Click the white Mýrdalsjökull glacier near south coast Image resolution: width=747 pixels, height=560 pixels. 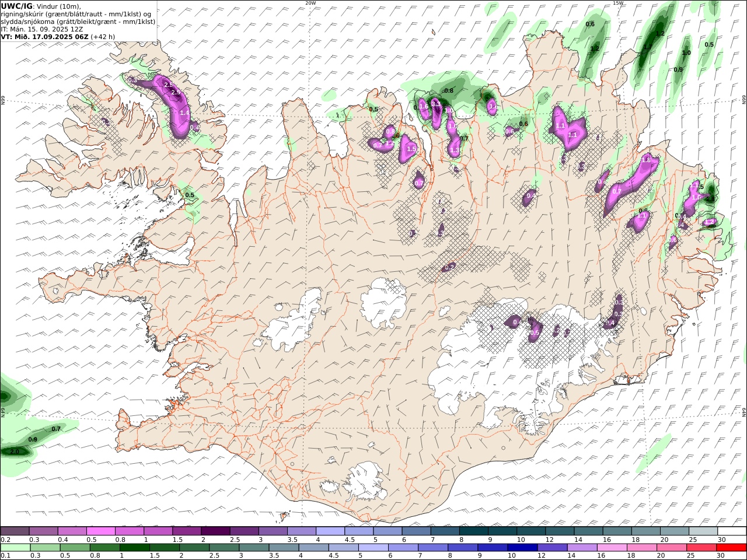tap(365, 481)
